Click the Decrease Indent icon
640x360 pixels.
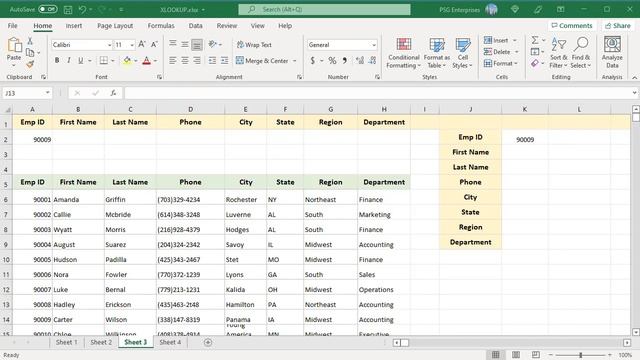tap(212, 60)
